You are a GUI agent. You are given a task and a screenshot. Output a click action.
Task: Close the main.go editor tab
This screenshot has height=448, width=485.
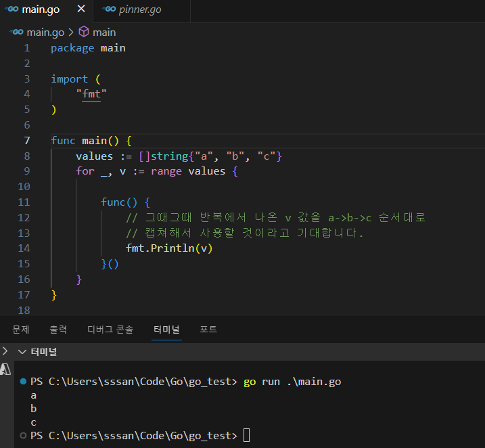coord(81,10)
